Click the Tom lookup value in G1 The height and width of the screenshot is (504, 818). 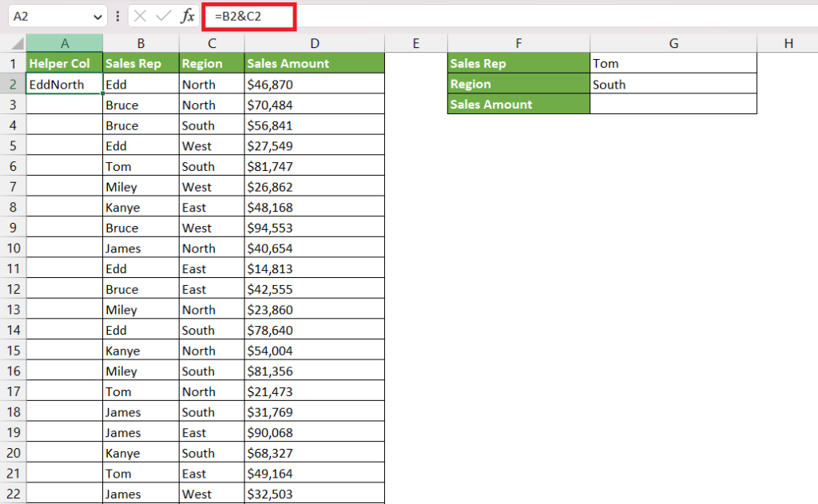click(x=673, y=63)
